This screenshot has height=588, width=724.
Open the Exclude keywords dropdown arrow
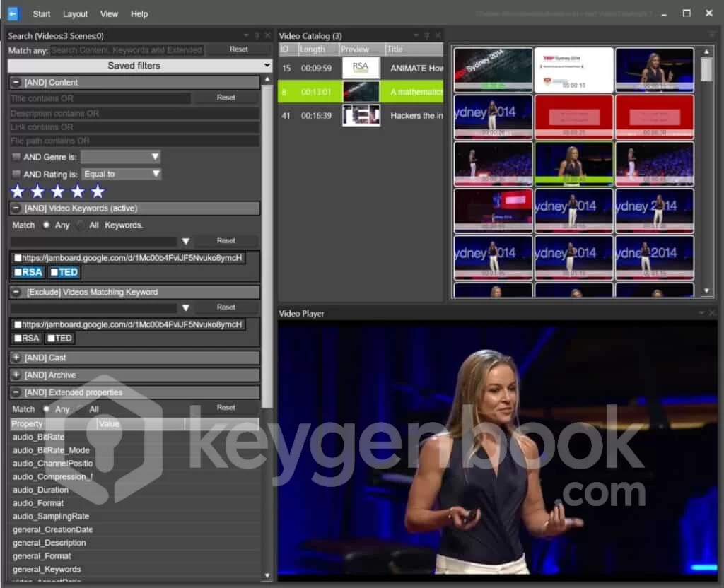[186, 308]
